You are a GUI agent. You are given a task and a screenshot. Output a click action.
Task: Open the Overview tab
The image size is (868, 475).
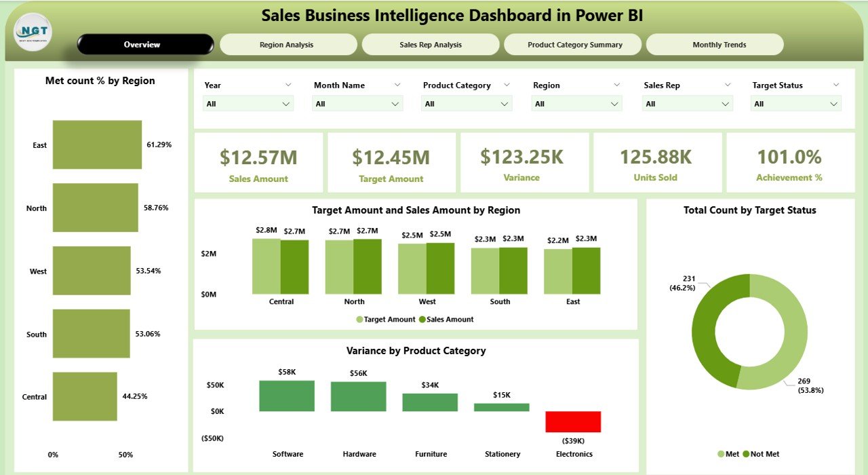[x=145, y=45]
